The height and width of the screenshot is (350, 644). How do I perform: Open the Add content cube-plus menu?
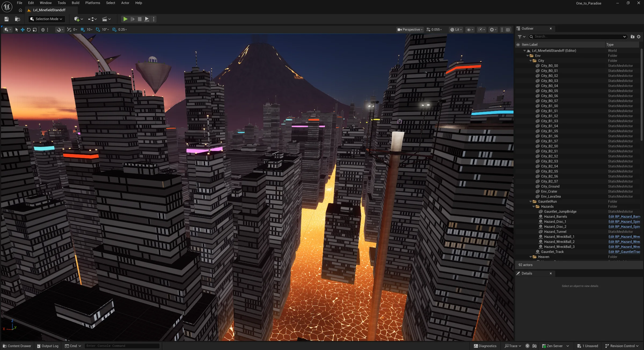[78, 19]
